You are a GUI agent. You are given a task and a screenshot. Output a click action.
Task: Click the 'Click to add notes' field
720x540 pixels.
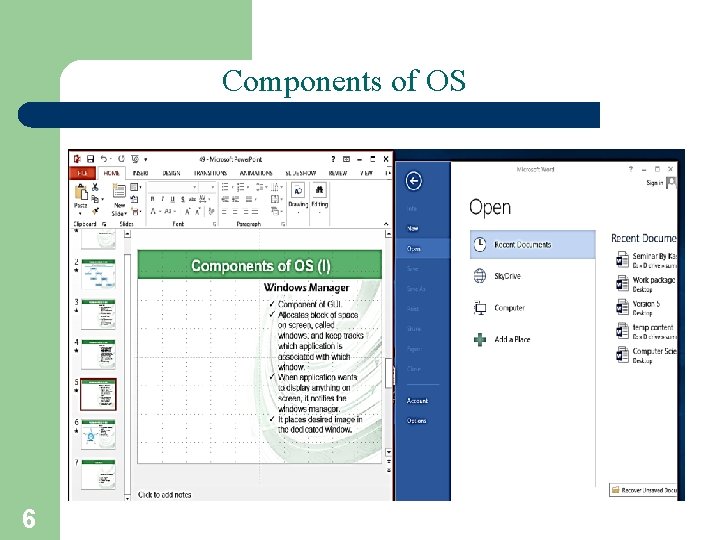(164, 495)
